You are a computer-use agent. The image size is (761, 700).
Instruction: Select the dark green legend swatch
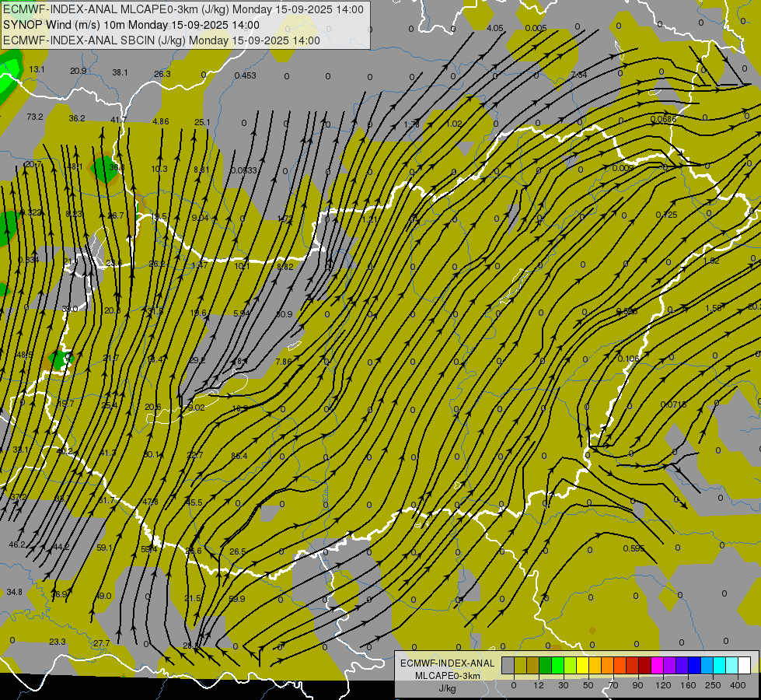(x=546, y=665)
